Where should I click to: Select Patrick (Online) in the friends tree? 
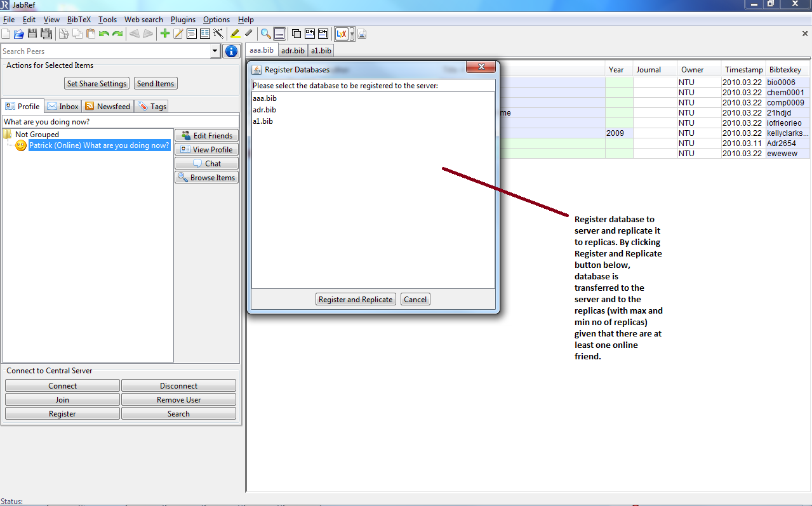click(100, 145)
